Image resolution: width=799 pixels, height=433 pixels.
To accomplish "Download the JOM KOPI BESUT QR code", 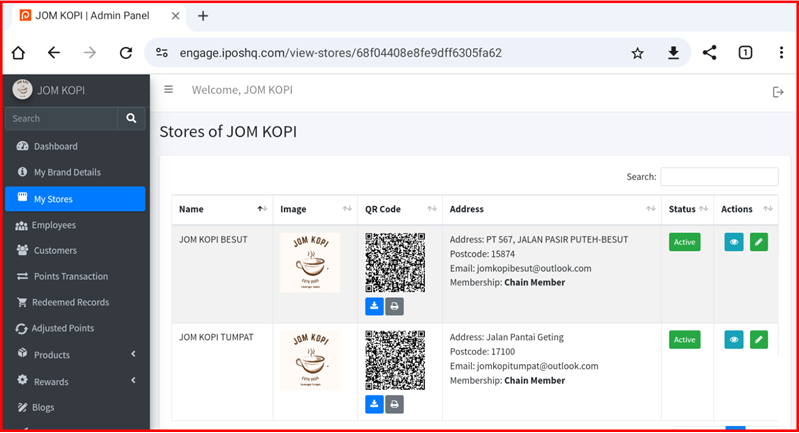I will pos(374,306).
